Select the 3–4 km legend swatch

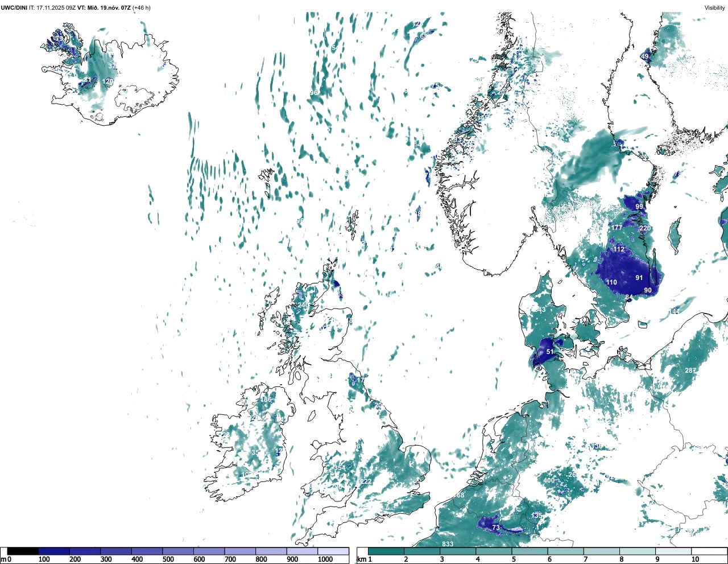[x=458, y=551]
